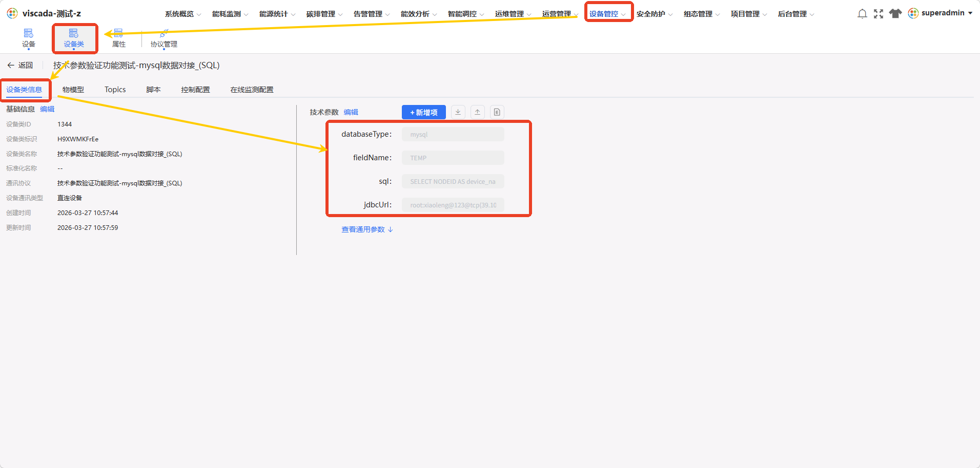Expand the 能源统计 menu

(x=277, y=14)
